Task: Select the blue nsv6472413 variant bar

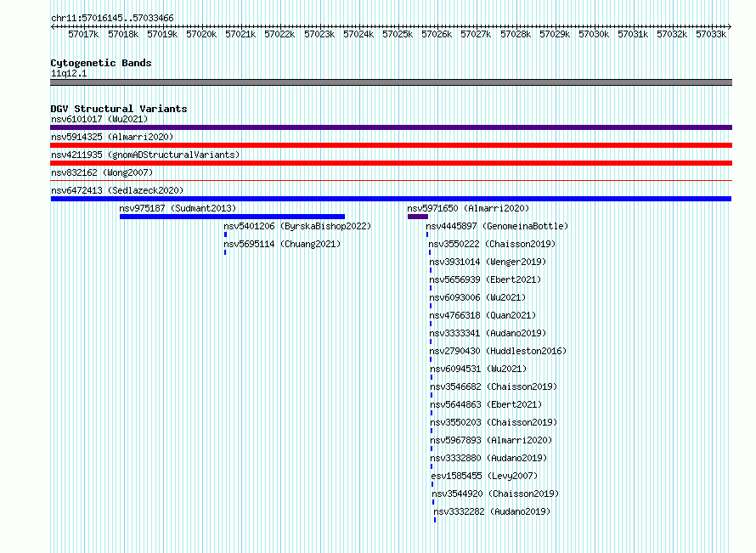Action: pyautogui.click(x=391, y=199)
